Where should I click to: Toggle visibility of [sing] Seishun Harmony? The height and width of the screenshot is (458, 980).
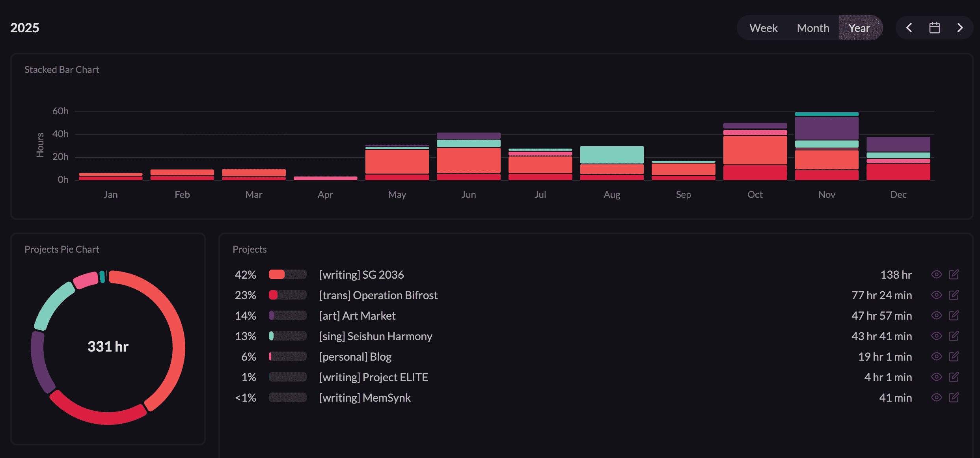tap(937, 336)
